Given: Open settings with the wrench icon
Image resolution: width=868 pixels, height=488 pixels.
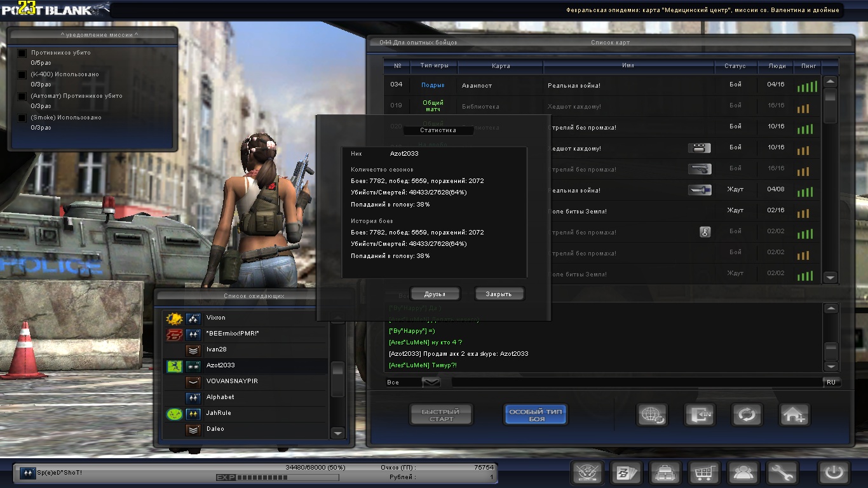Looking at the screenshot, I should pyautogui.click(x=782, y=473).
